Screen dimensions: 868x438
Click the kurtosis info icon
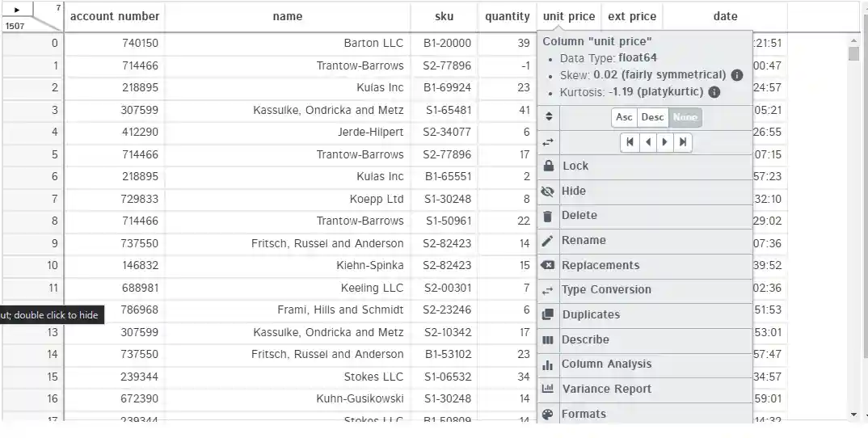pos(714,92)
